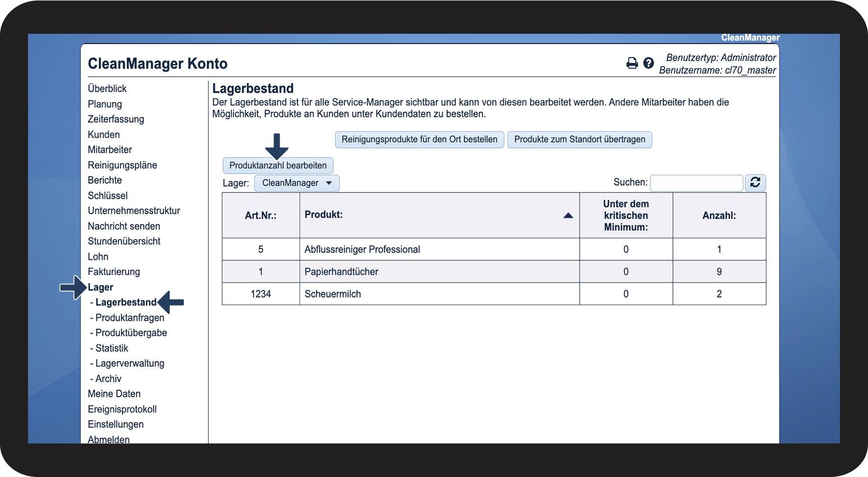Open Überblick in the sidebar
The height and width of the screenshot is (477, 868).
(107, 89)
